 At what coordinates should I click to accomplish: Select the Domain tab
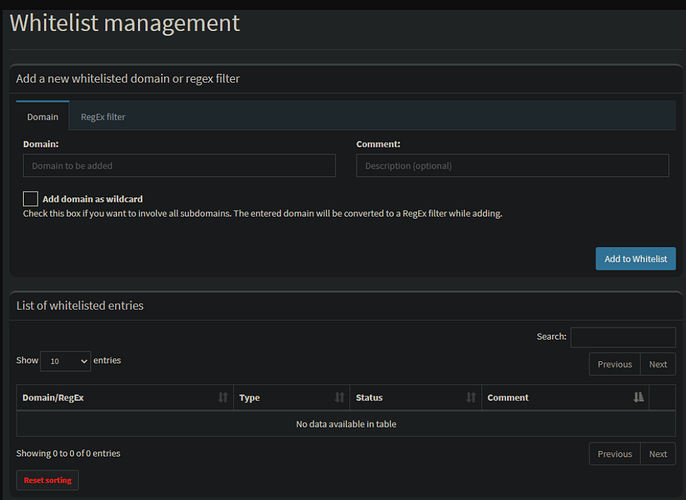43,117
